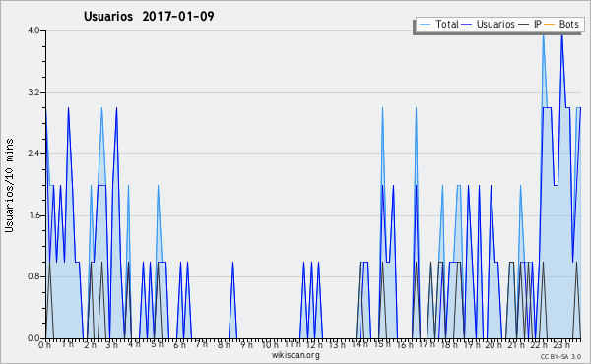Click the 12 h x-axis label
This screenshot has height=364, width=591.
[314, 345]
